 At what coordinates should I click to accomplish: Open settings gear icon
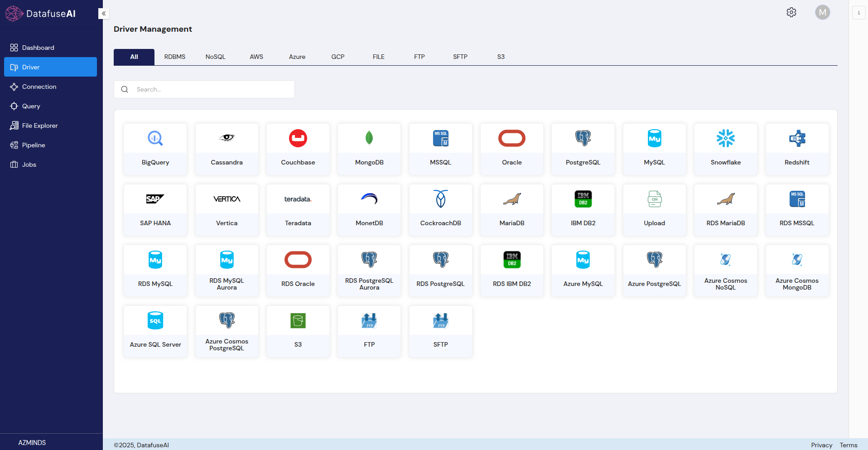(791, 12)
